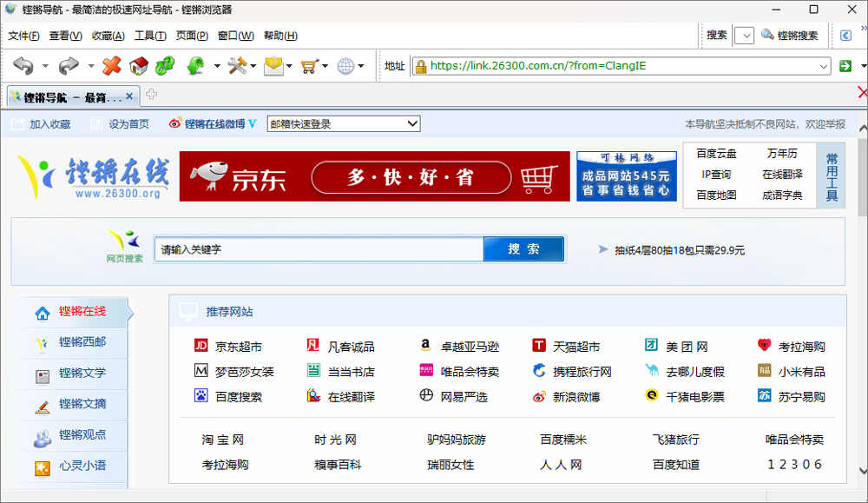The width and height of the screenshot is (868, 503).
Task: Open the 邮箱快速登录 combo box
Action: (x=344, y=123)
